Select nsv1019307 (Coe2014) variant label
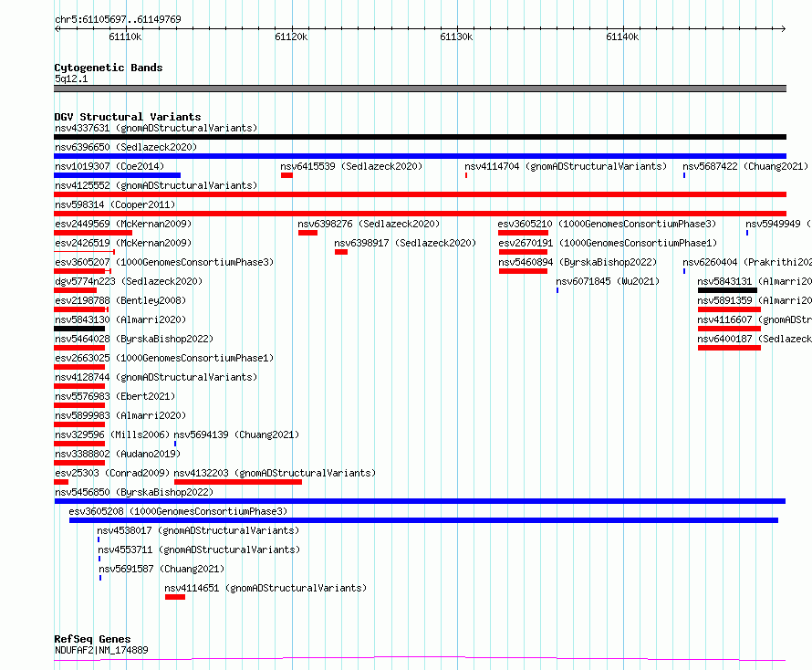Image resolution: width=812 pixels, height=670 pixels. click(x=109, y=166)
